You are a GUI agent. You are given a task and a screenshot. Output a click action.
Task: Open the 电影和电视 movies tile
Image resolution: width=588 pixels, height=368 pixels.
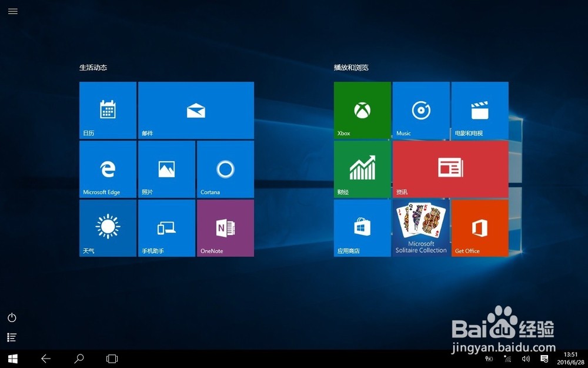click(x=480, y=110)
